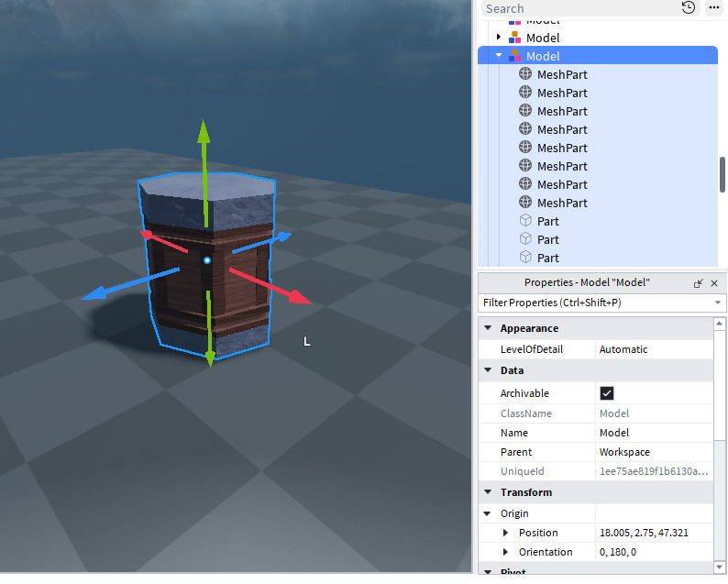Open the Explorer more options ellipsis
The height and width of the screenshot is (584, 728).
tap(714, 7)
